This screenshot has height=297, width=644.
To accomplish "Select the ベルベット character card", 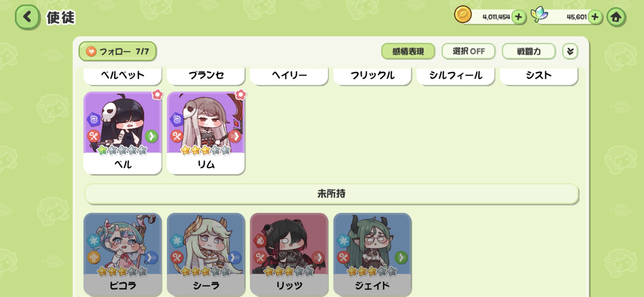I will 122,75.
